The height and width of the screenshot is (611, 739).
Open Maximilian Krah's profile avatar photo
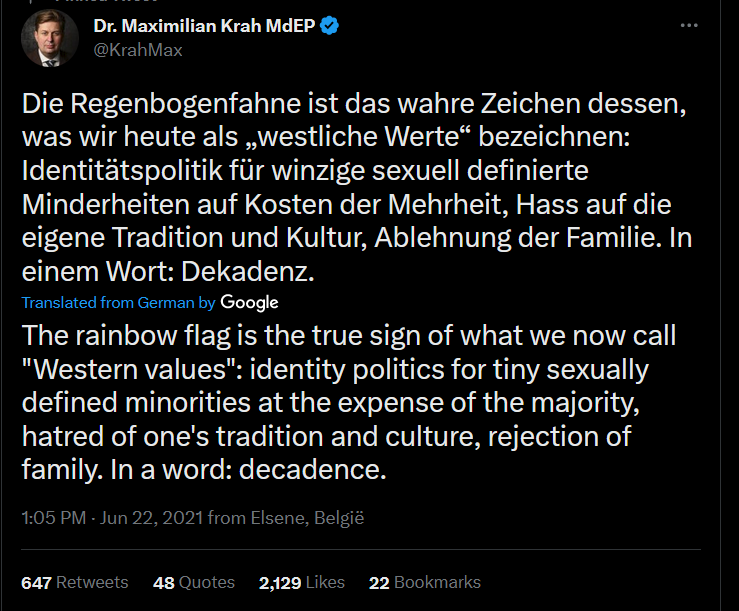coord(49,38)
